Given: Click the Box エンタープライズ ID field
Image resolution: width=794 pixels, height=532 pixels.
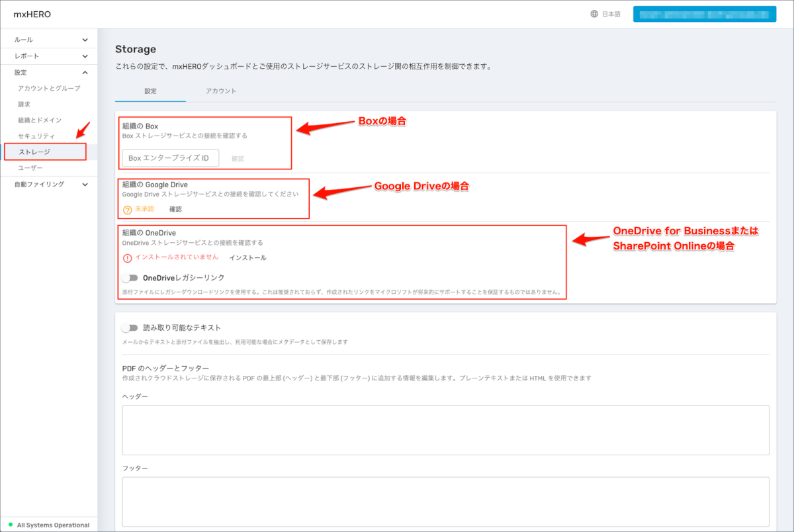Looking at the screenshot, I should pyautogui.click(x=171, y=158).
